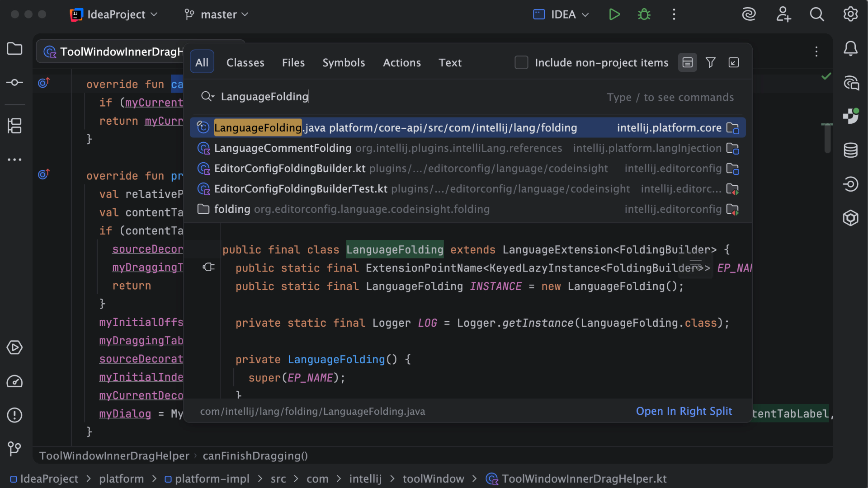Switch to the Symbols search tab
The image size is (868, 488).
pyautogui.click(x=344, y=62)
